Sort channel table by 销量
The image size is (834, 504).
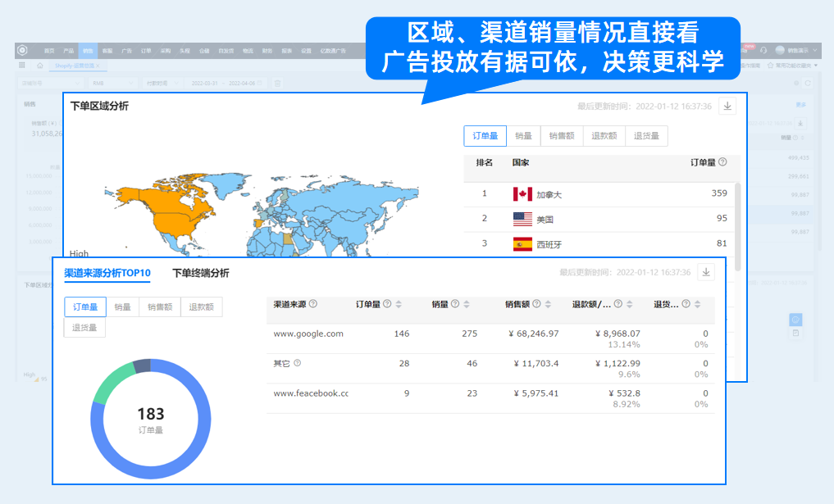467,304
